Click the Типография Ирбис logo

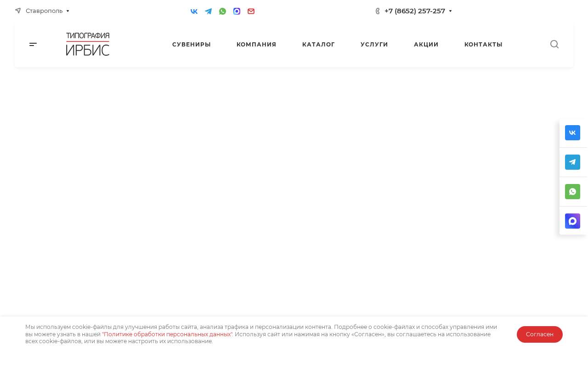coord(88,44)
